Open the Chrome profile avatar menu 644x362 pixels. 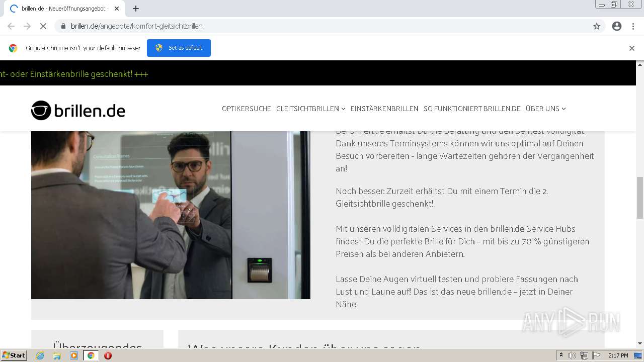[617, 26]
